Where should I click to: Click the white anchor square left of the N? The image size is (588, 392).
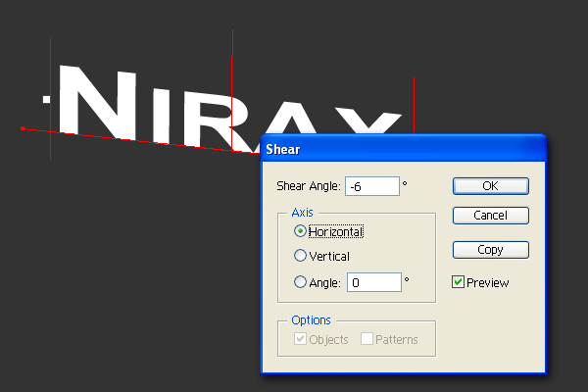pos(46,99)
